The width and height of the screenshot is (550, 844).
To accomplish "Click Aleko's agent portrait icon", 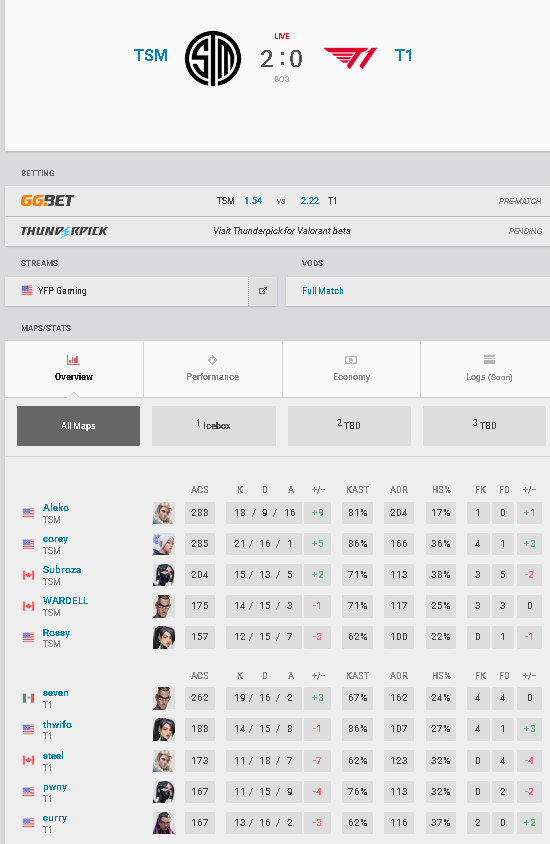I will [164, 513].
